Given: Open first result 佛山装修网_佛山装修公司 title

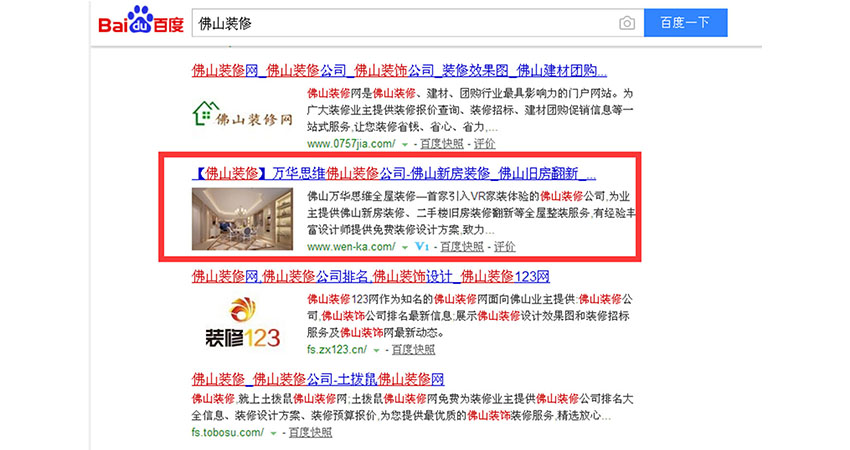Looking at the screenshot, I should click(x=400, y=70).
